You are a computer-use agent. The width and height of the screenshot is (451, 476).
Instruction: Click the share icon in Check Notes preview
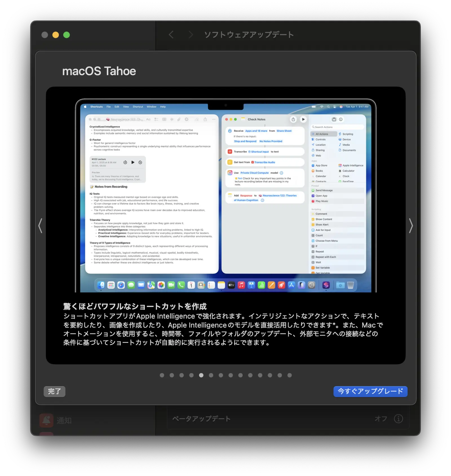tap(293, 119)
